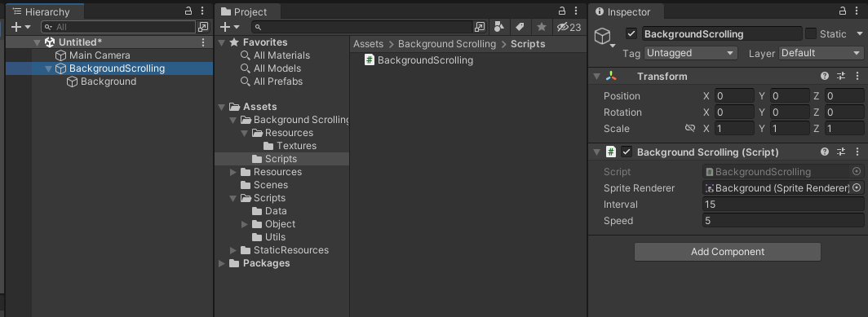Disable the Background Scrolling script checkbox

click(x=627, y=152)
